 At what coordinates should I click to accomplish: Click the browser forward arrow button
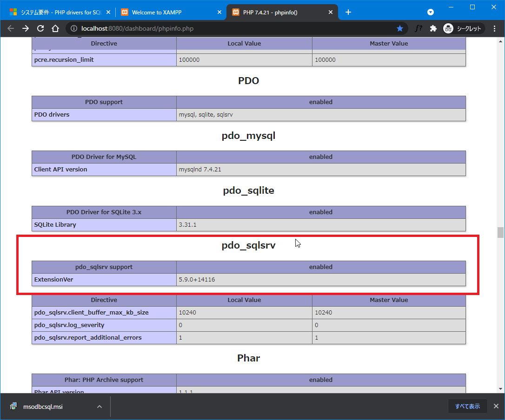(x=26, y=28)
